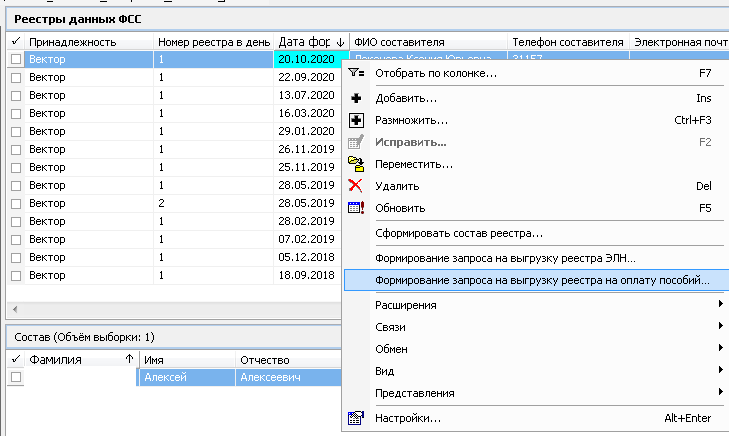Click the Размножить duplicate icon

[356, 120]
